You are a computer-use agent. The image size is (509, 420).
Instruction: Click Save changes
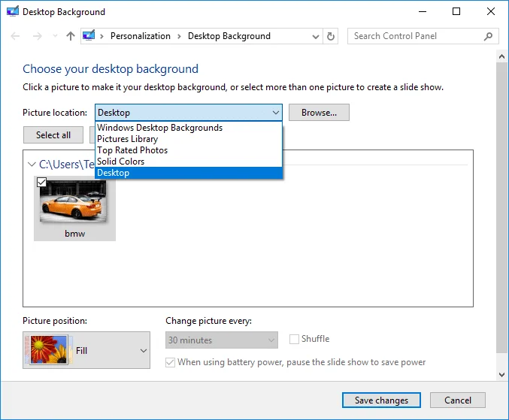[x=381, y=400]
